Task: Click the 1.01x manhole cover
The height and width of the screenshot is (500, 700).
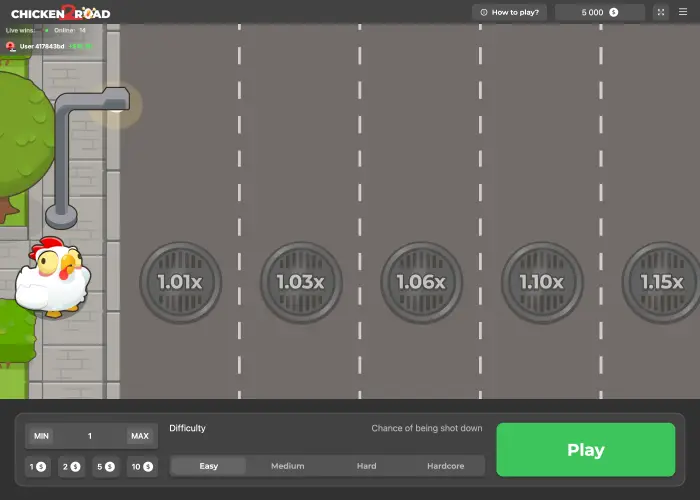Action: pyautogui.click(x=181, y=282)
